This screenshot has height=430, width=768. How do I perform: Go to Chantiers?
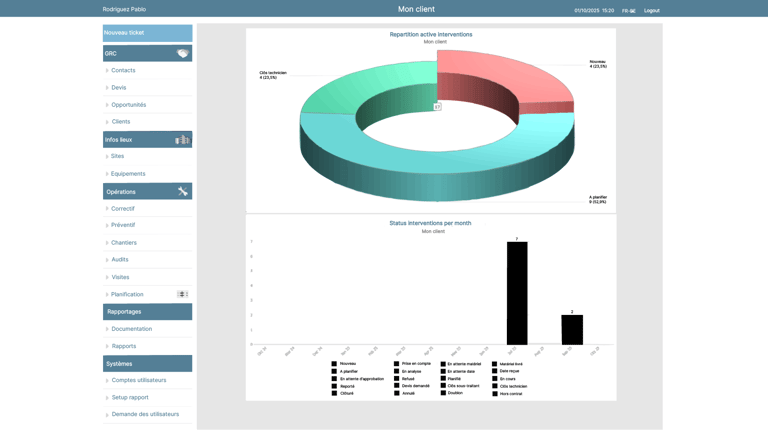[124, 243]
